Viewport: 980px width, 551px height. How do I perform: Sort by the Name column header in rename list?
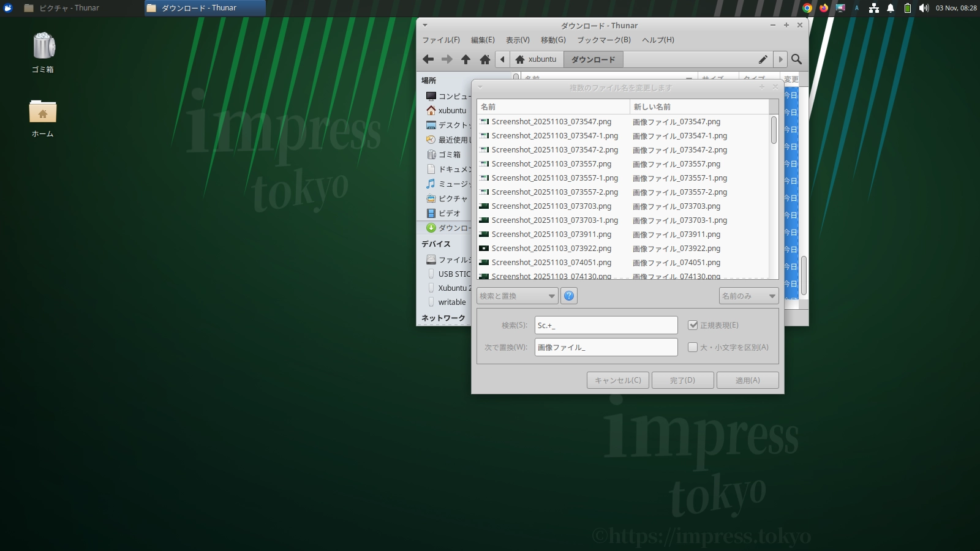[553, 107]
